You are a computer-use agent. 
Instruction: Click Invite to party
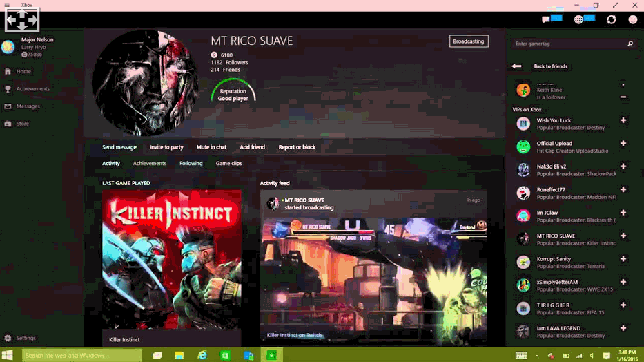point(166,147)
